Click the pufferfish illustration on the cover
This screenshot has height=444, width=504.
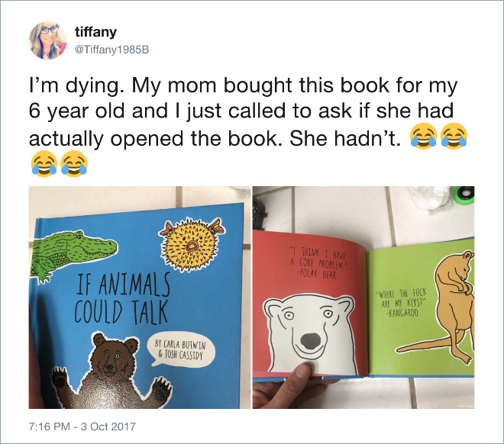(x=191, y=243)
